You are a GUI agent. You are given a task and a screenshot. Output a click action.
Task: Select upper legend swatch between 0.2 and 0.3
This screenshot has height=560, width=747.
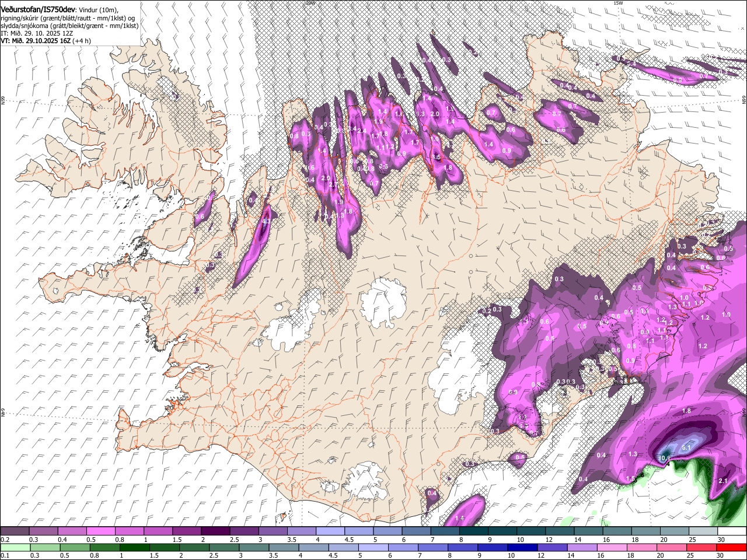coord(15,531)
